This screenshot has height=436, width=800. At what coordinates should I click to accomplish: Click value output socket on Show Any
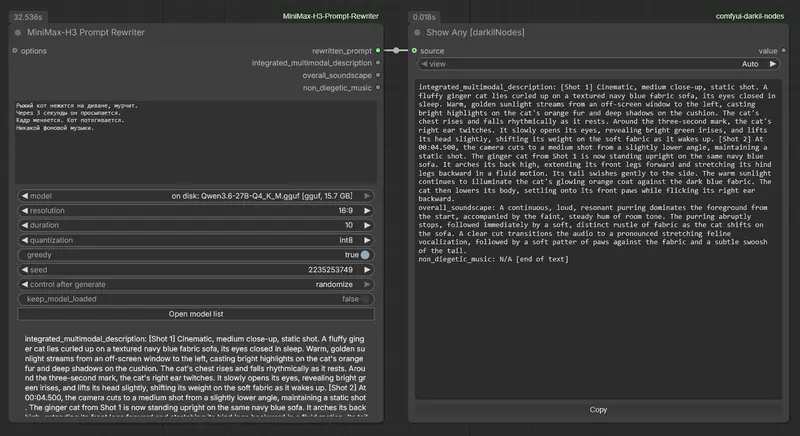pos(784,50)
